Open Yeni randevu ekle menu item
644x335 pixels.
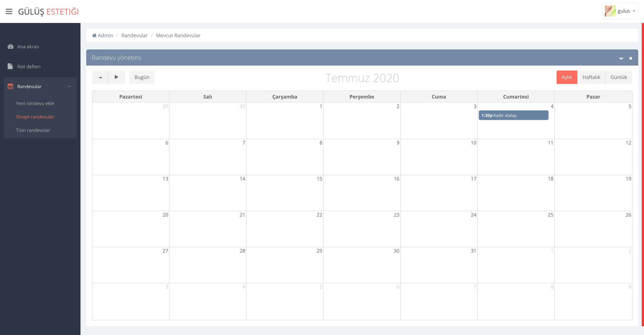click(35, 103)
